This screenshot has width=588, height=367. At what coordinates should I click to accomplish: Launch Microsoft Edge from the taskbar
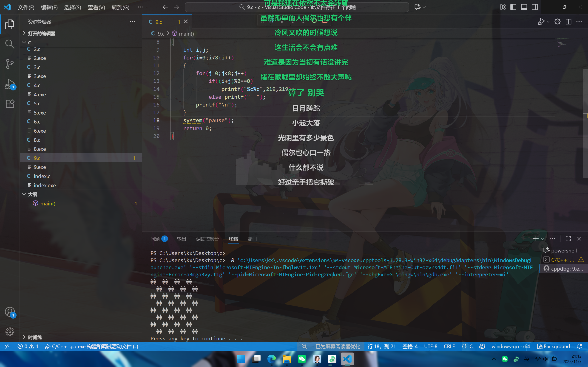click(271, 359)
